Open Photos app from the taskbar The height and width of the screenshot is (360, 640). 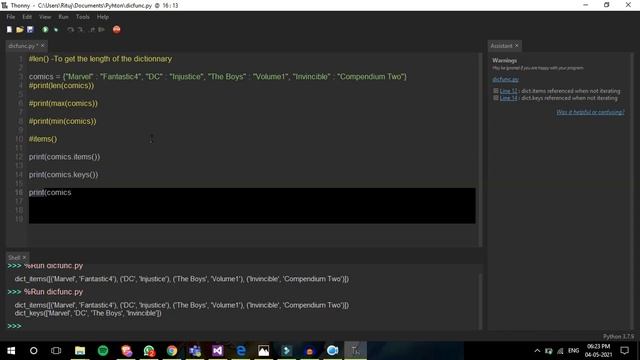(264, 351)
